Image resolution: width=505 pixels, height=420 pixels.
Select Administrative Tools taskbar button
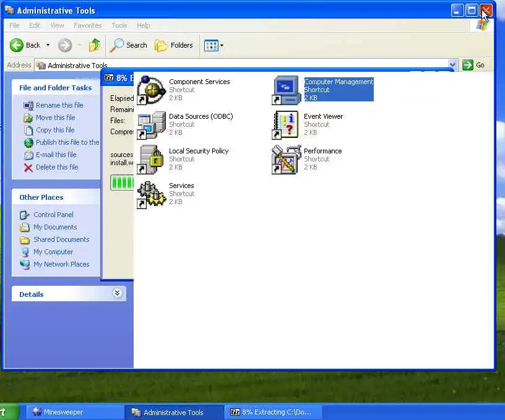(174, 413)
